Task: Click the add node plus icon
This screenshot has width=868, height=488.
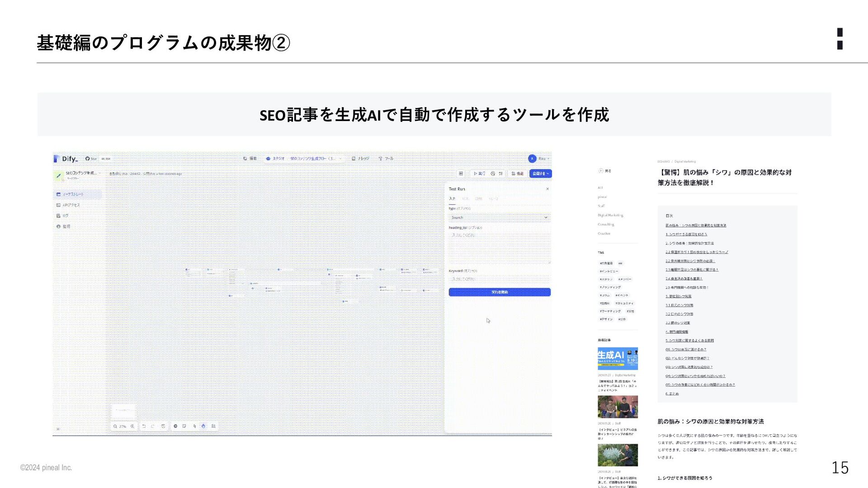Action: point(175,426)
